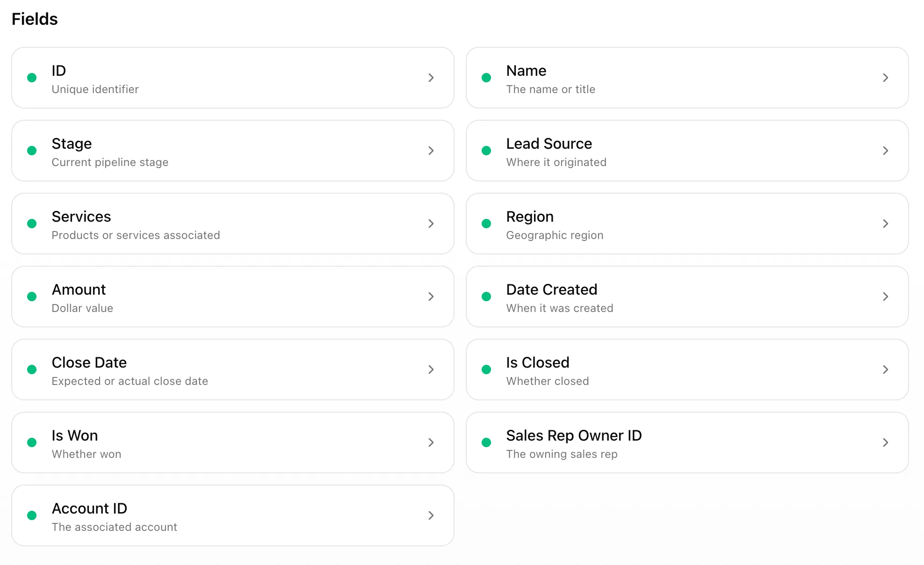Expand the Is Won chevron
Screen dimensions: 924x565
(431, 442)
